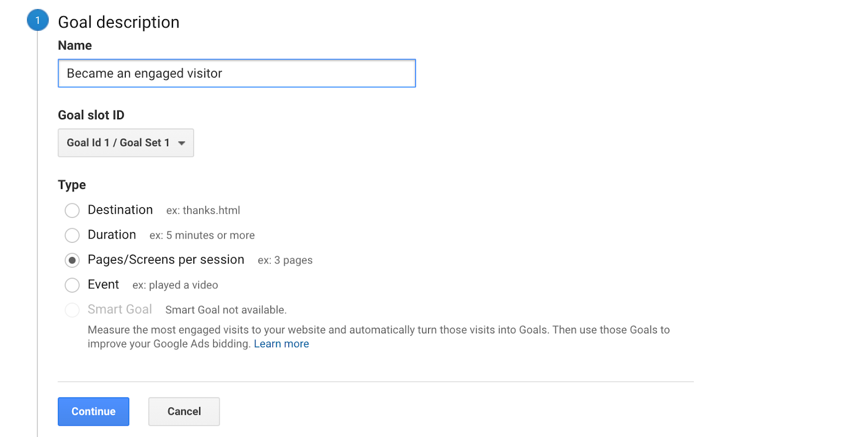Click the Goal description heading
868x437 pixels.
tap(118, 22)
